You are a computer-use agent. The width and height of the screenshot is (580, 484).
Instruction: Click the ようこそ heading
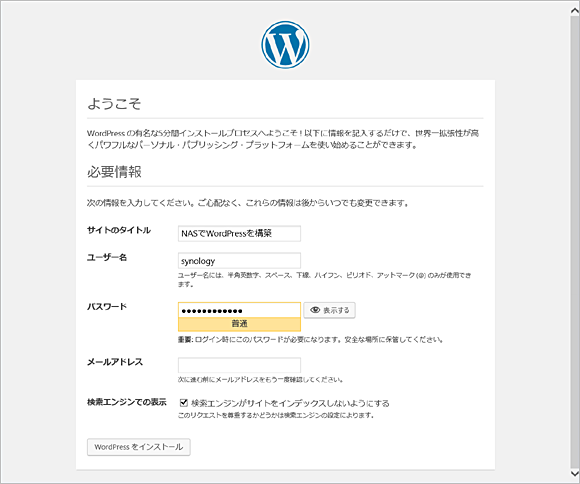click(x=114, y=104)
